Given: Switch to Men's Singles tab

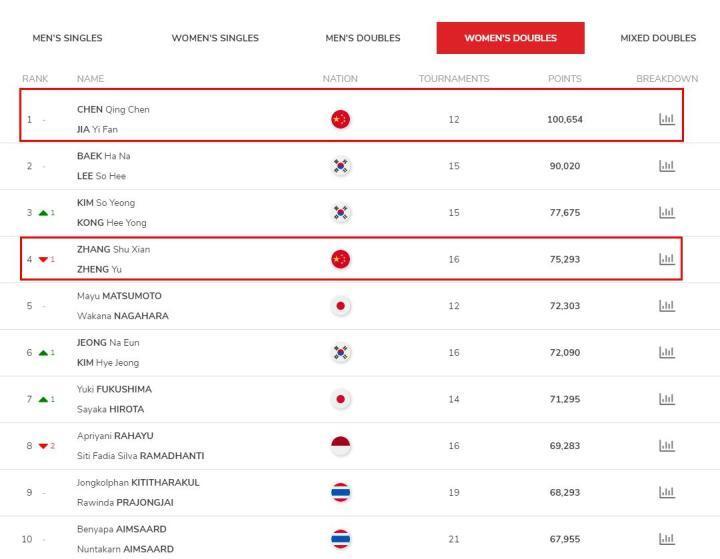Looking at the screenshot, I should pos(67,38).
